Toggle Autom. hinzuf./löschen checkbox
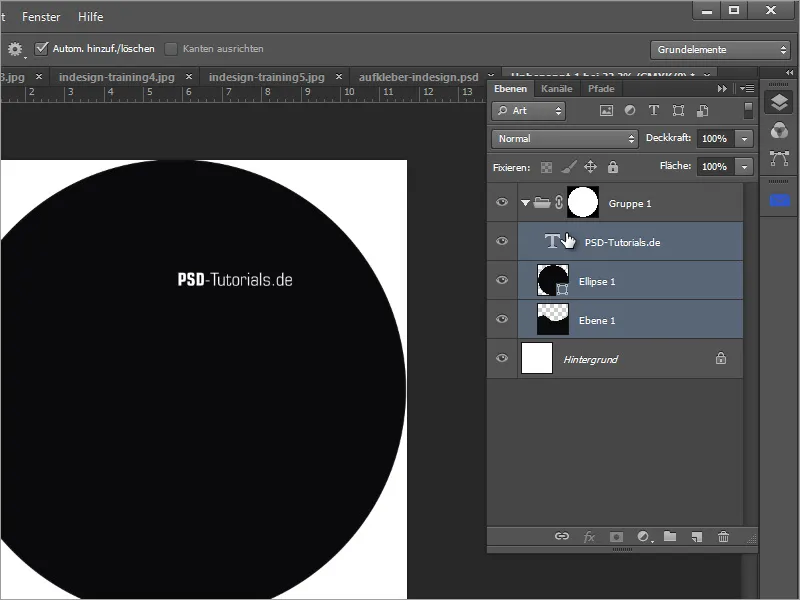 point(41,48)
